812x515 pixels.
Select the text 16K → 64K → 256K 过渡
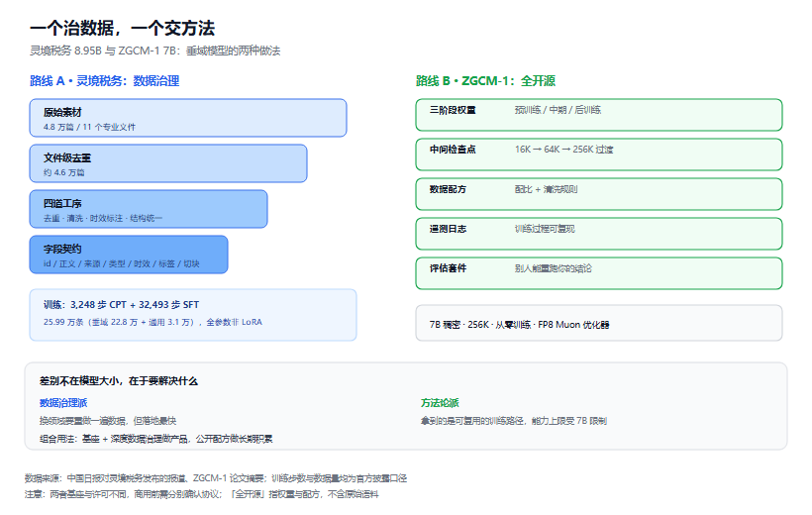pos(564,150)
